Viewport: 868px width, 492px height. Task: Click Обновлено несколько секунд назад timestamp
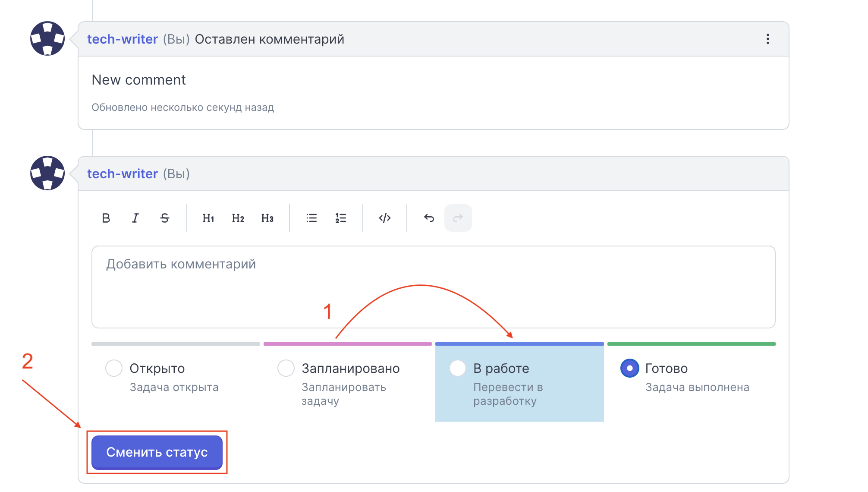click(x=183, y=107)
